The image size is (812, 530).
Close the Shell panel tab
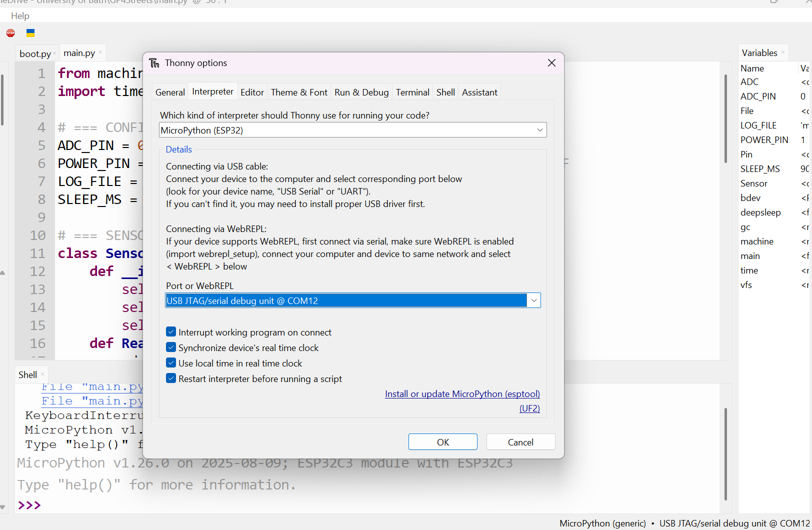click(x=42, y=374)
